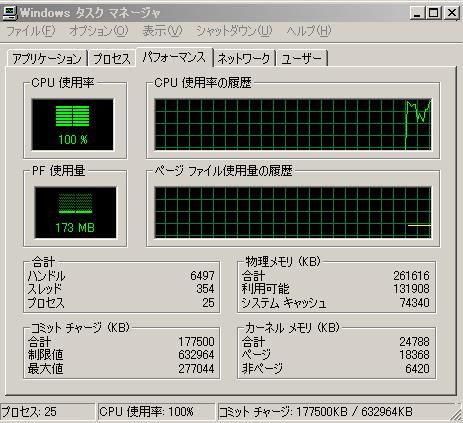Click physical memory total 261616

click(x=411, y=276)
